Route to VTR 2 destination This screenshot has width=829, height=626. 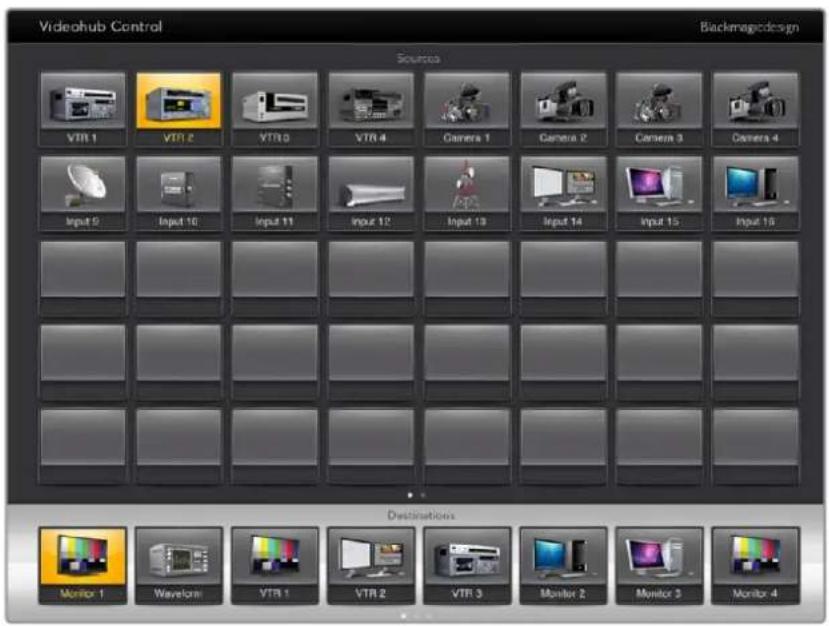[x=371, y=565]
